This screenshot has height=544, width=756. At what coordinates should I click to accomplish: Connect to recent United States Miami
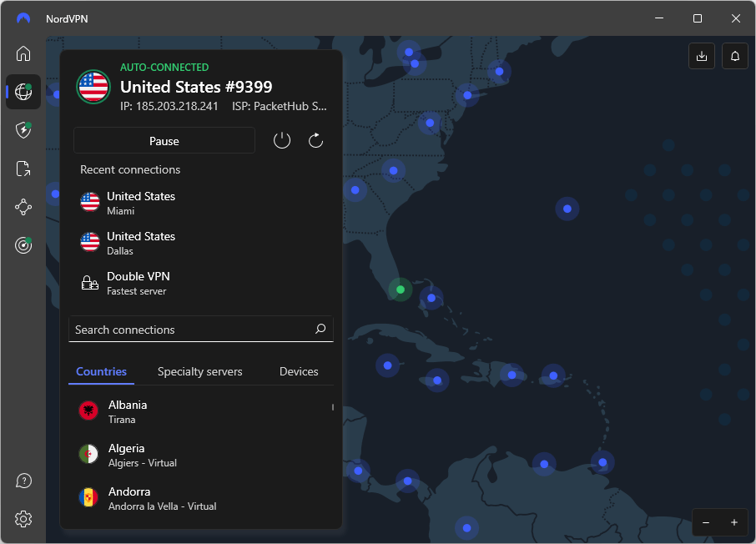tap(201, 203)
